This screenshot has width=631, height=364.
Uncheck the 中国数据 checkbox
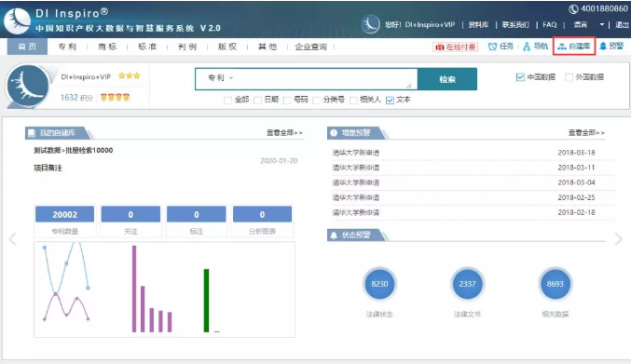point(520,77)
